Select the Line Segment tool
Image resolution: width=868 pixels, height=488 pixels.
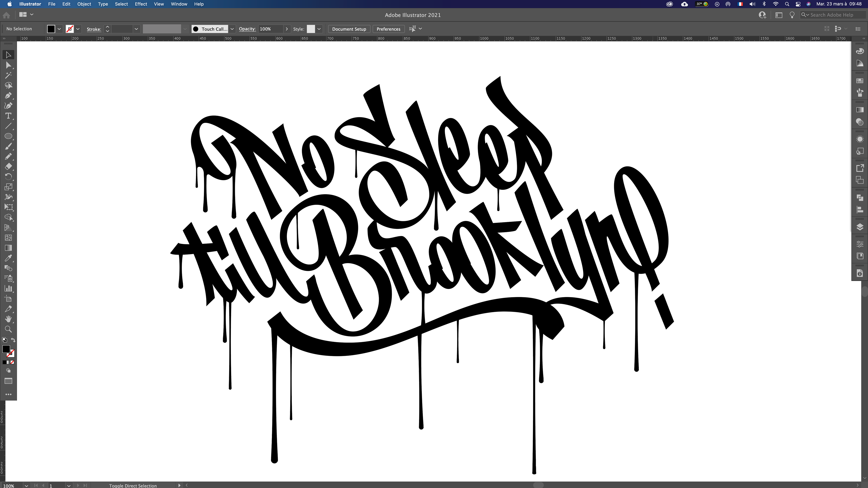8,126
